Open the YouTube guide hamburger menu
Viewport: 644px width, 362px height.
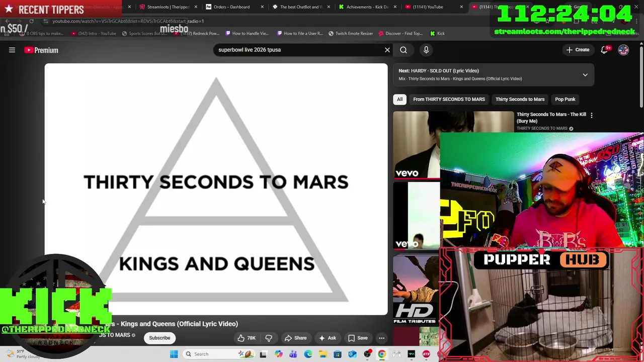[x=12, y=50]
